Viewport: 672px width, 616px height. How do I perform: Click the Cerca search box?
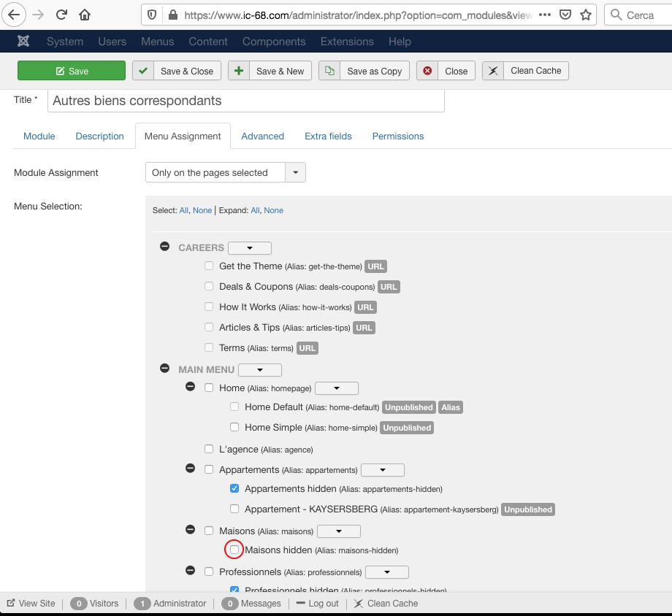coord(638,15)
